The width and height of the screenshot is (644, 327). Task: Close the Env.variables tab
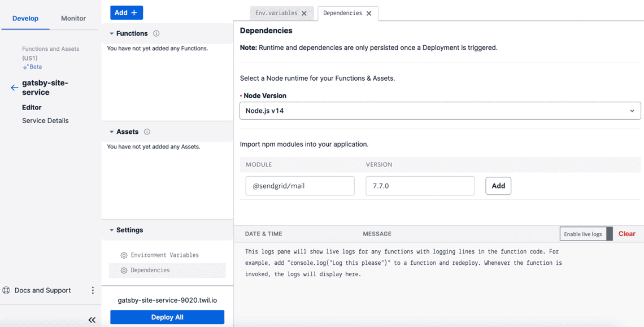pyautogui.click(x=304, y=14)
